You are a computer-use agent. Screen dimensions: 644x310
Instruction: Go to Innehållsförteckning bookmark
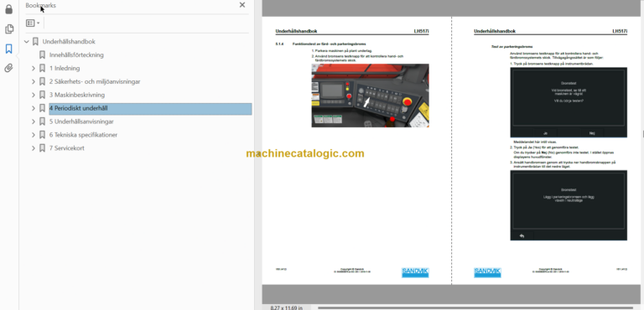[x=76, y=55]
